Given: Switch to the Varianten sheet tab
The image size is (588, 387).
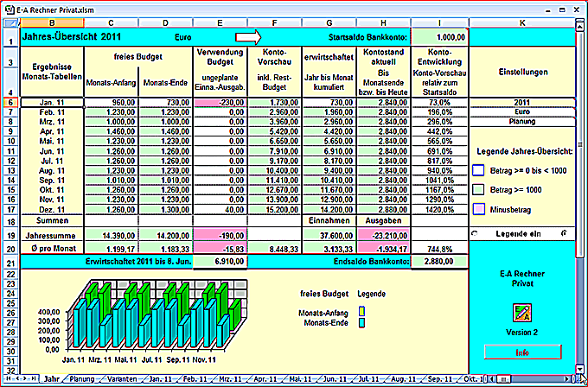Looking at the screenshot, I should [x=120, y=378].
